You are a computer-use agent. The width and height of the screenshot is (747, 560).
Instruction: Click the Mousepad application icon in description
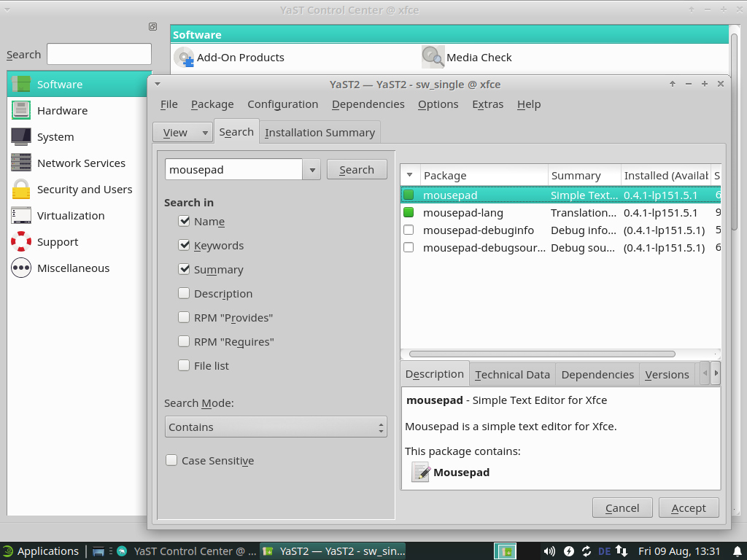tap(421, 472)
